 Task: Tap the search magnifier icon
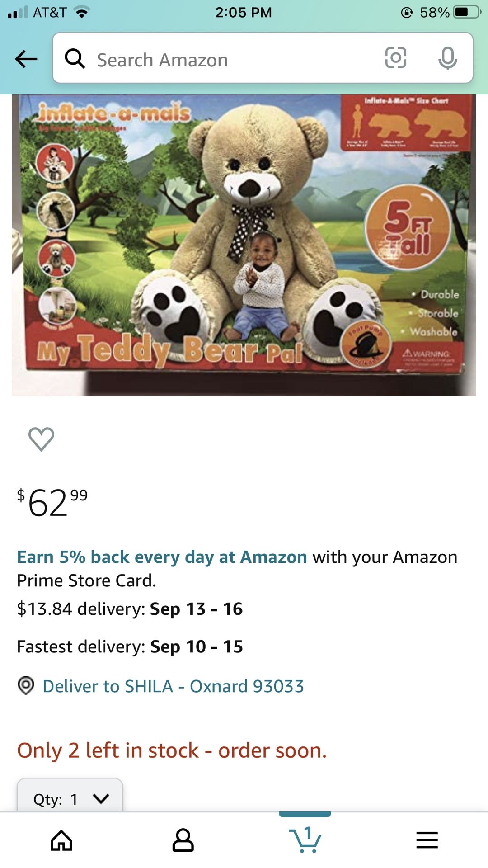[x=75, y=59]
